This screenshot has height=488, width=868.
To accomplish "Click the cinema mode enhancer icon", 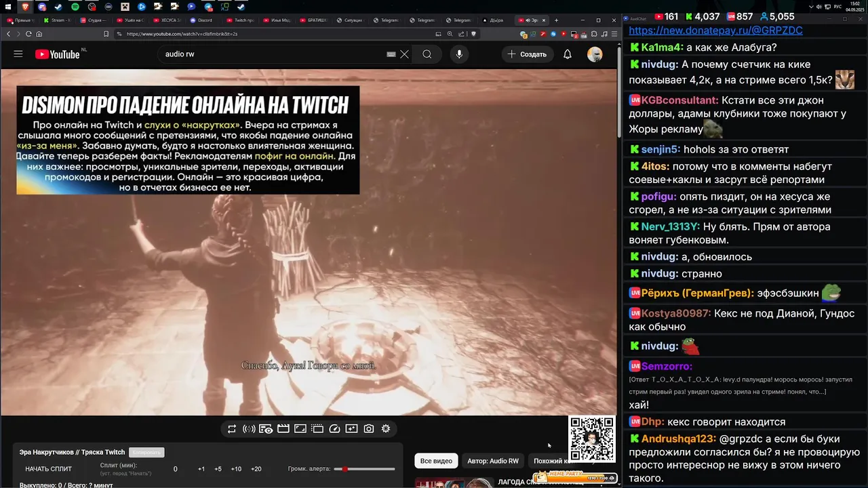I will point(266,429).
